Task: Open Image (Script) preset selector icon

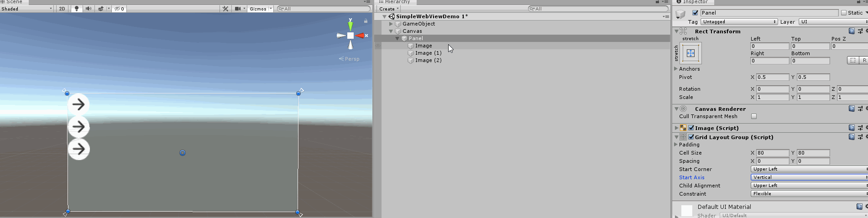Action: [860, 128]
